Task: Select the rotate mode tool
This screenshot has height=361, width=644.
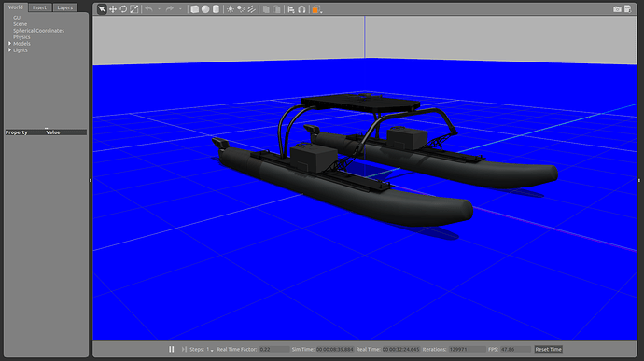Action: (x=123, y=9)
